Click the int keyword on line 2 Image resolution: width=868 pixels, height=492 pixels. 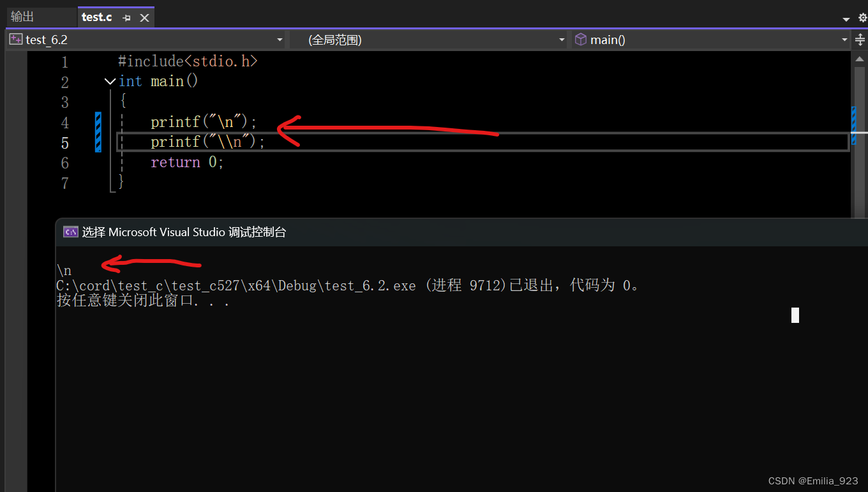(130, 81)
